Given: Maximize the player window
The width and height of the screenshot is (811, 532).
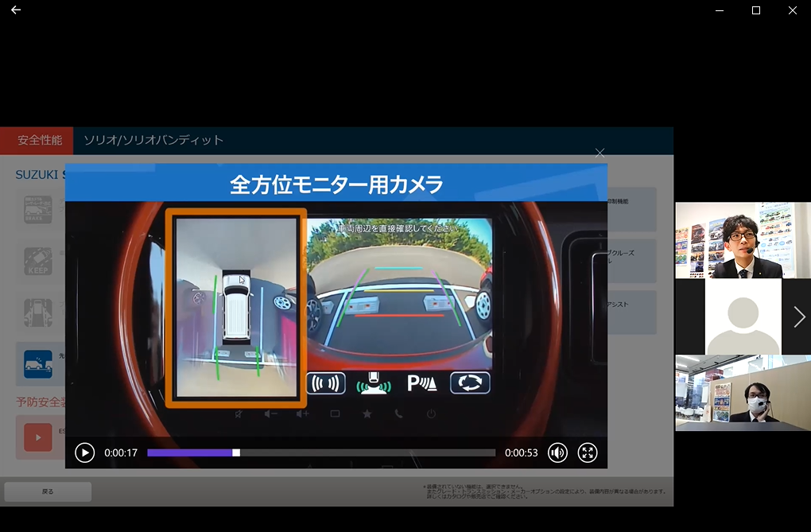Looking at the screenshot, I should [x=755, y=10].
